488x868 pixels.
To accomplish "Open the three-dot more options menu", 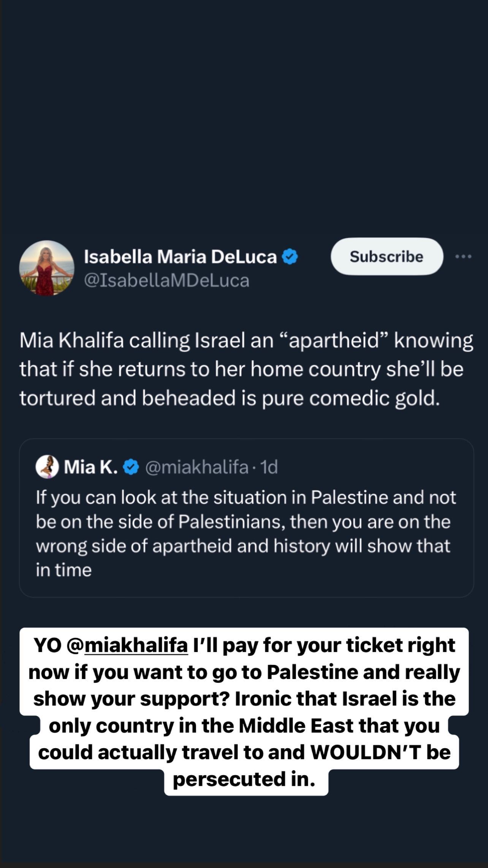I will coord(463,257).
